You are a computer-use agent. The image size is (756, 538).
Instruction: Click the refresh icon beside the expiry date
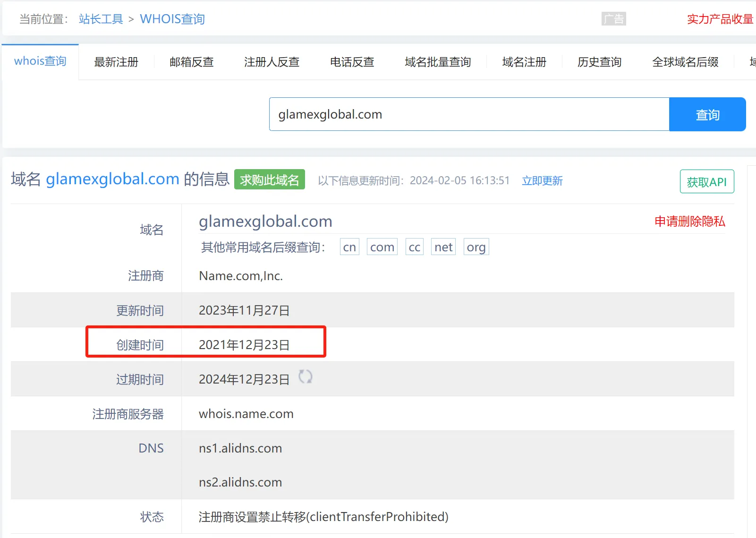pyautogui.click(x=306, y=377)
